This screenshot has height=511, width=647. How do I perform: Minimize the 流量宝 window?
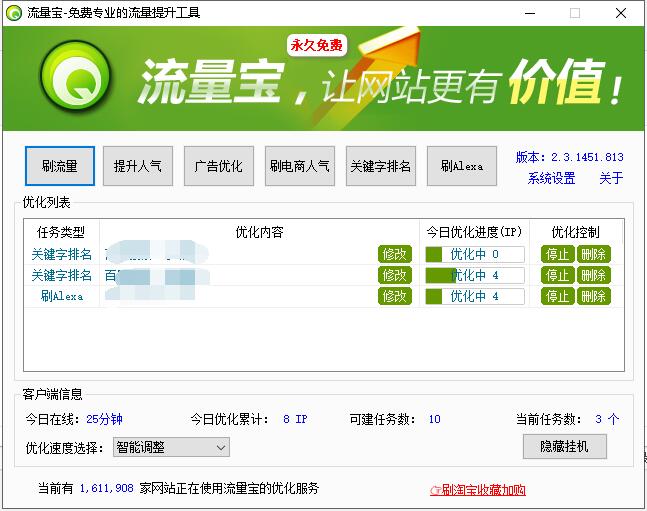(x=530, y=13)
